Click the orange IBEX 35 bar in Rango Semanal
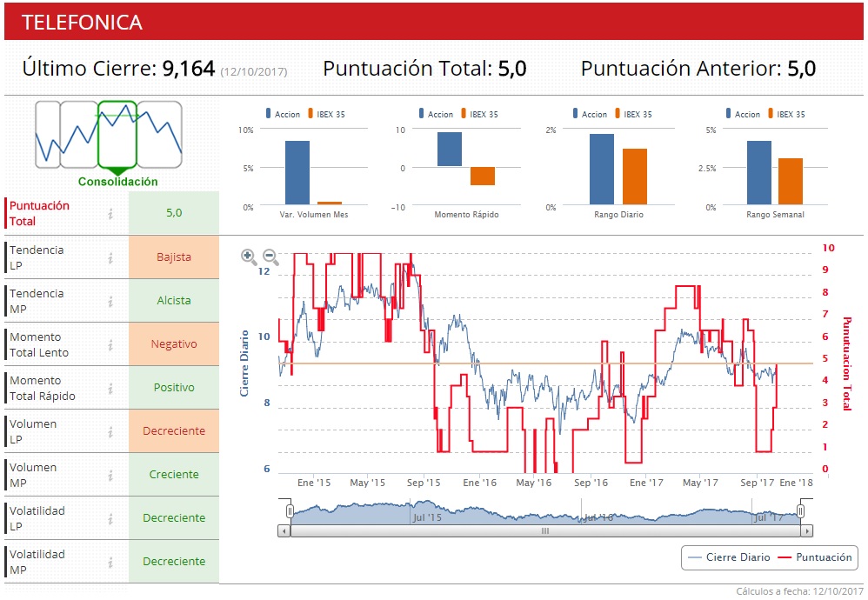Screen dimensions: 868x600 pyautogui.click(x=791, y=182)
